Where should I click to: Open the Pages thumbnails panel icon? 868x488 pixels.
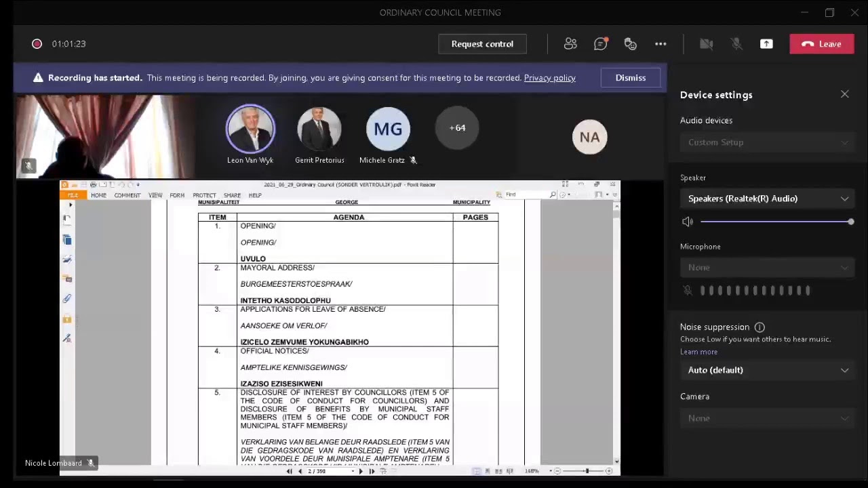click(67, 239)
